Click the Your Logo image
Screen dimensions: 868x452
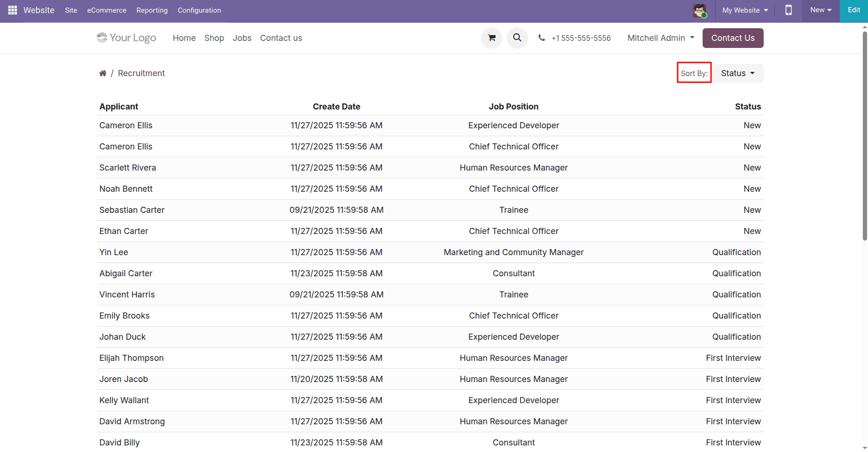pos(126,38)
